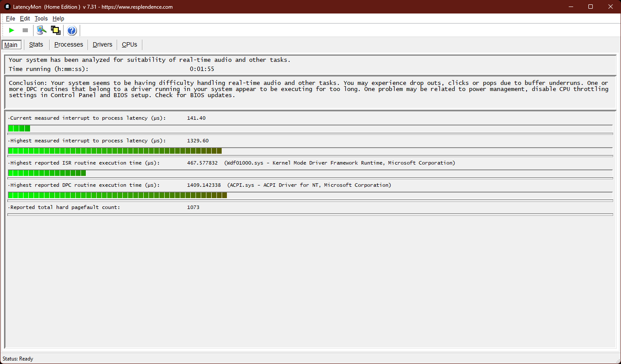Switch to the Stats tab
Screen dimensions: 621x364
pyautogui.click(x=36, y=44)
